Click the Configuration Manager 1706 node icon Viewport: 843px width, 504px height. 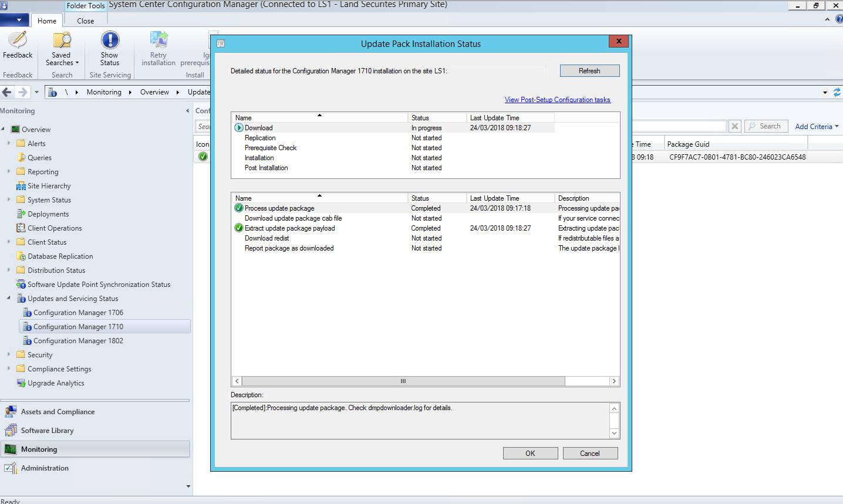[x=27, y=312]
